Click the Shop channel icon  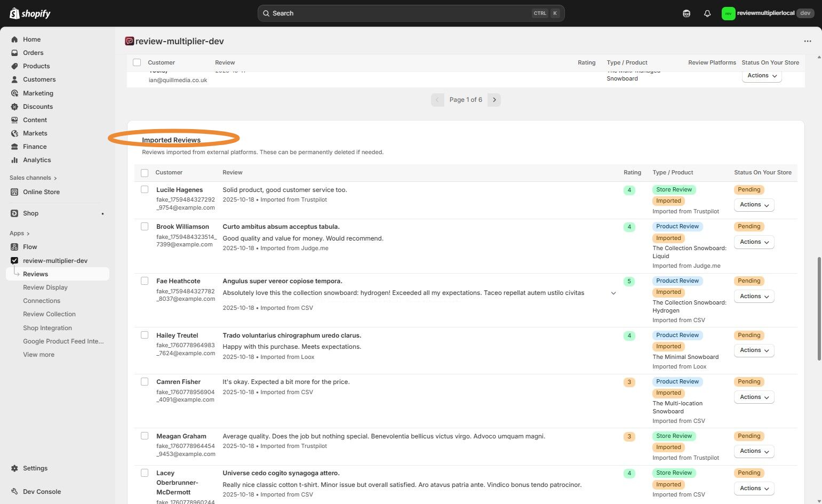14,213
